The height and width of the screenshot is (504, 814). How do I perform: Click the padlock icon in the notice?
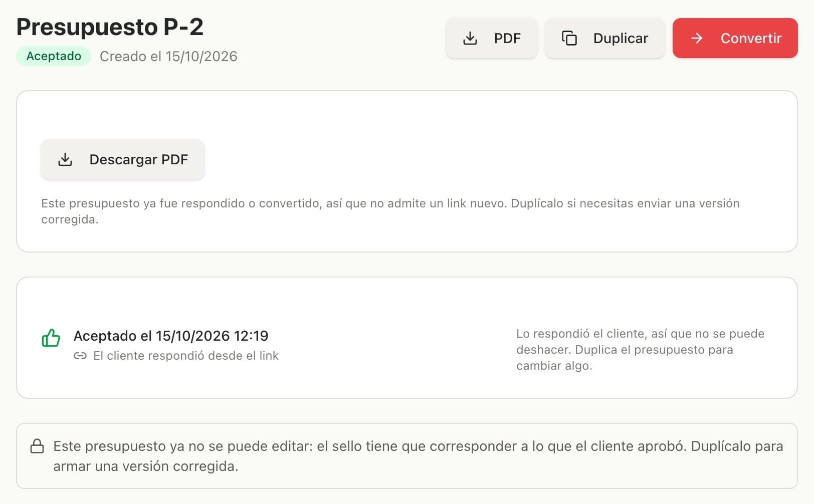click(x=37, y=446)
